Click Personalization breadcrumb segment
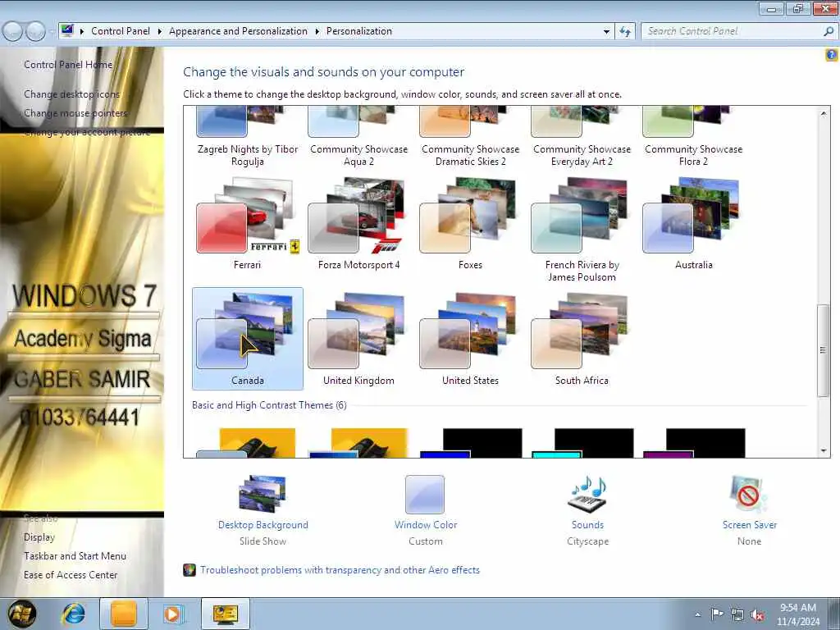 pos(359,31)
